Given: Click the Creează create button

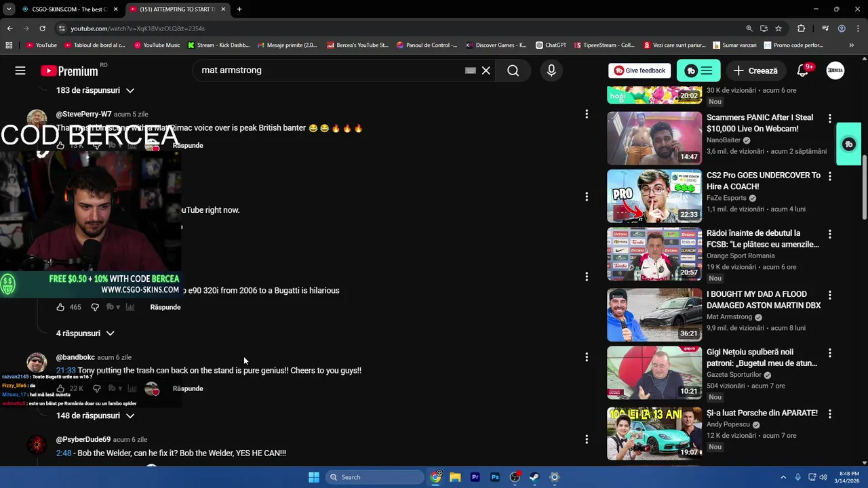Looking at the screenshot, I should pyautogui.click(x=755, y=70).
